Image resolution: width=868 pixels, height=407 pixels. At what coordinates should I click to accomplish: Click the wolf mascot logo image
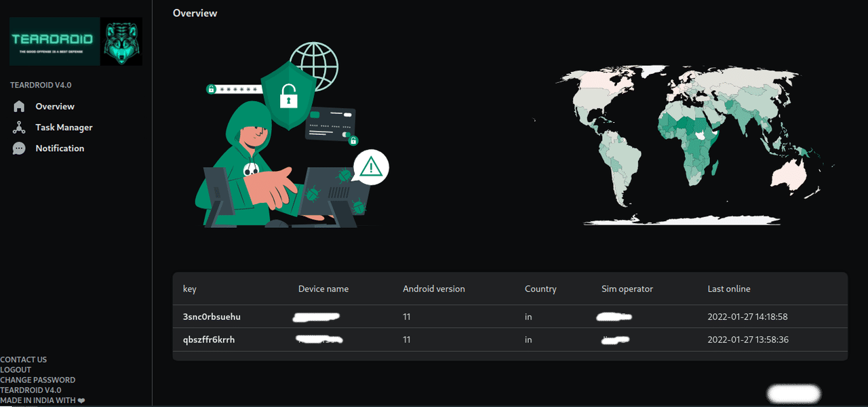click(x=121, y=41)
